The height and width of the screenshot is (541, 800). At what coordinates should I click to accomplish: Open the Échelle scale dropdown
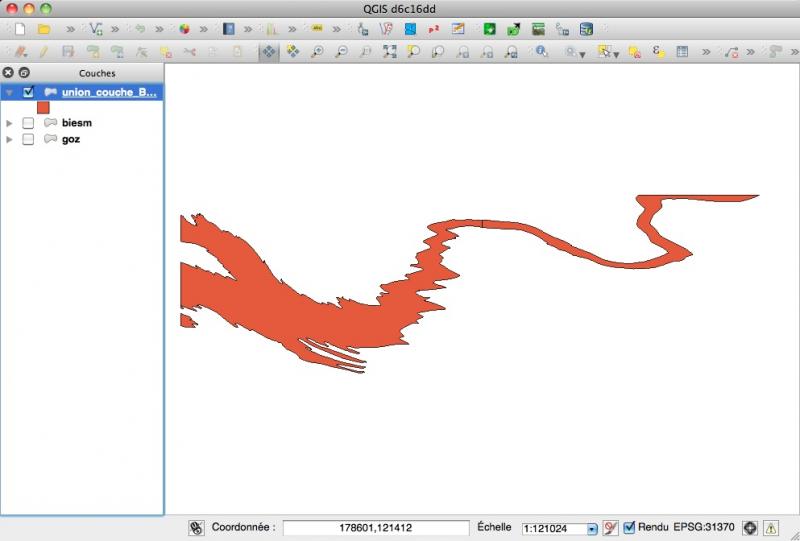tap(591, 528)
